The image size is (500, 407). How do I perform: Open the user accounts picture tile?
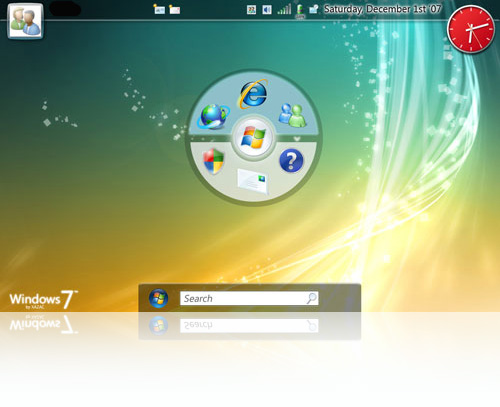(25, 21)
